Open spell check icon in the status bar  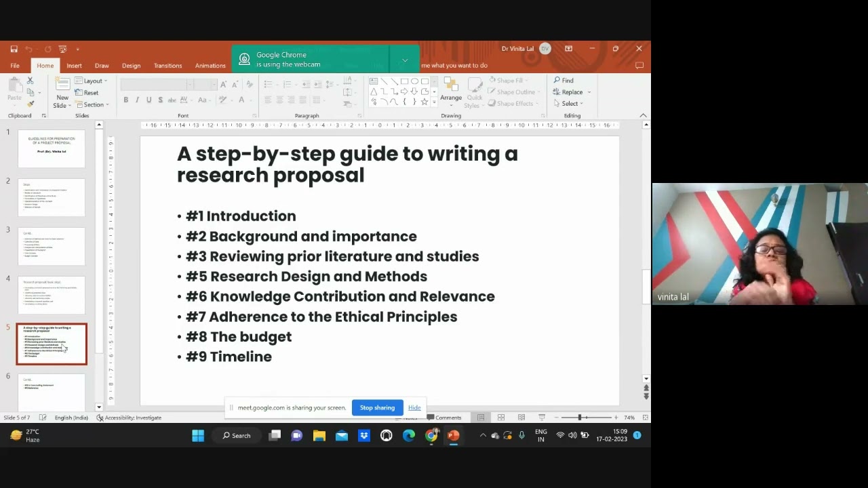[x=43, y=418]
